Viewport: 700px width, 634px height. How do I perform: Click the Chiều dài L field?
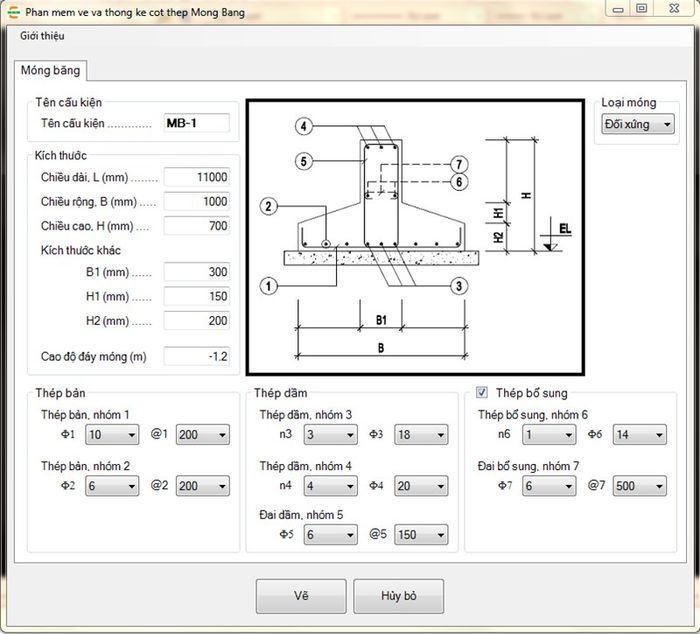point(197,177)
